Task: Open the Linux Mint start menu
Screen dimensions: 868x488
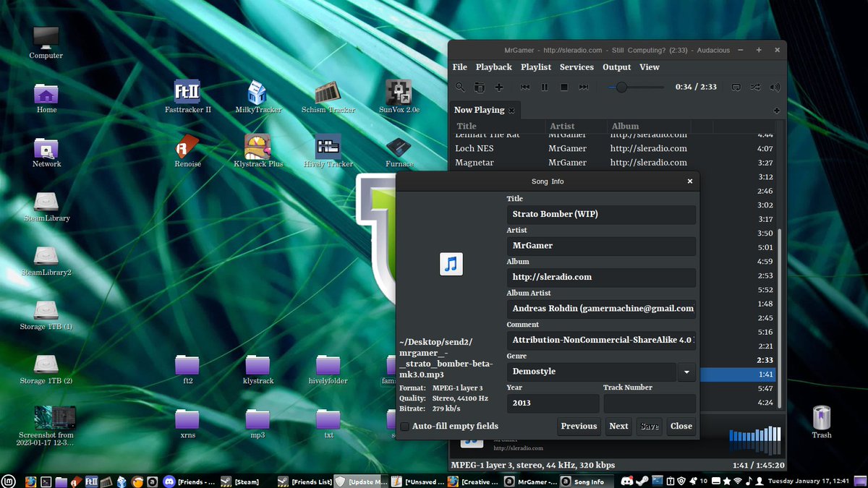Action: pyautogui.click(x=9, y=481)
